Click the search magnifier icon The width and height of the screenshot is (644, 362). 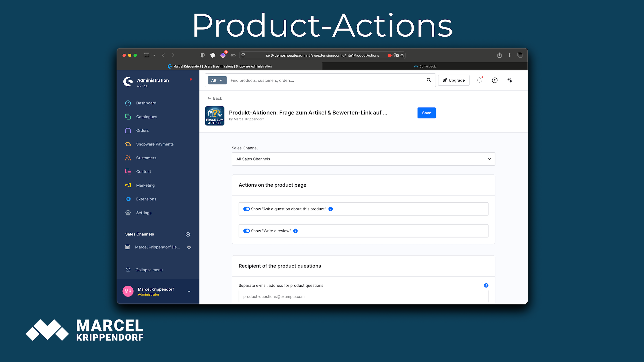coord(429,80)
